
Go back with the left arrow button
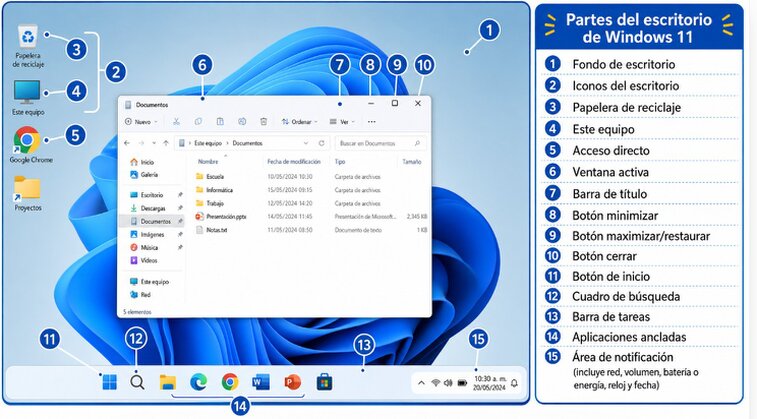tap(127, 143)
